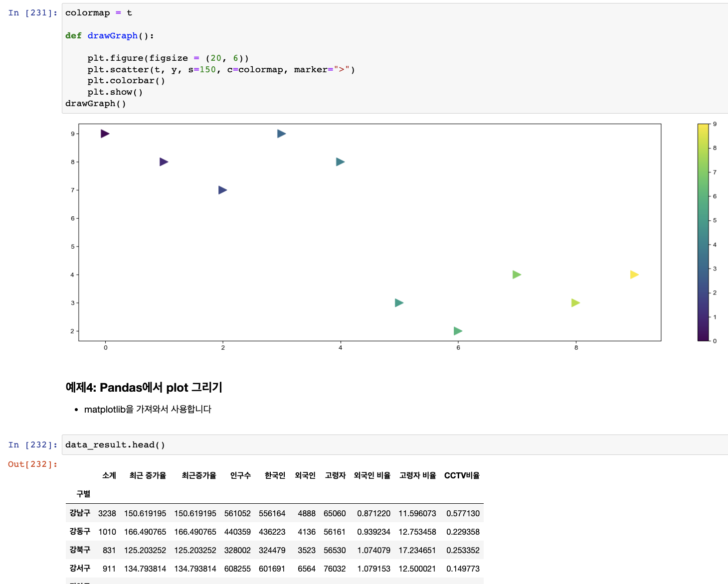Click the 'colormap = t' code line

(99, 13)
